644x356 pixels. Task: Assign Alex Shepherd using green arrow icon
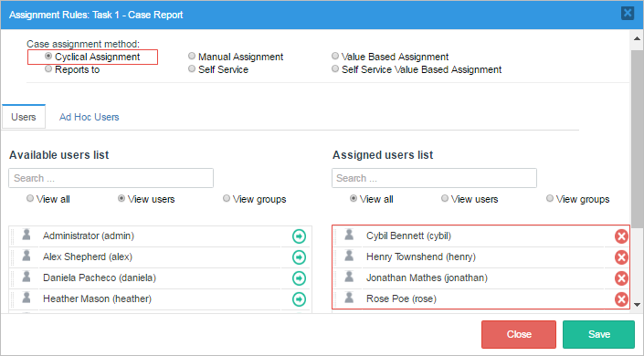(299, 257)
